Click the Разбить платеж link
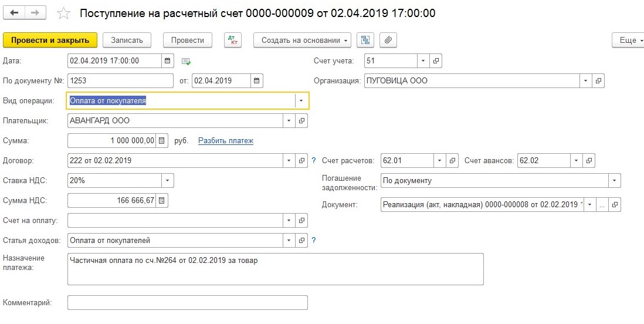 tap(226, 141)
